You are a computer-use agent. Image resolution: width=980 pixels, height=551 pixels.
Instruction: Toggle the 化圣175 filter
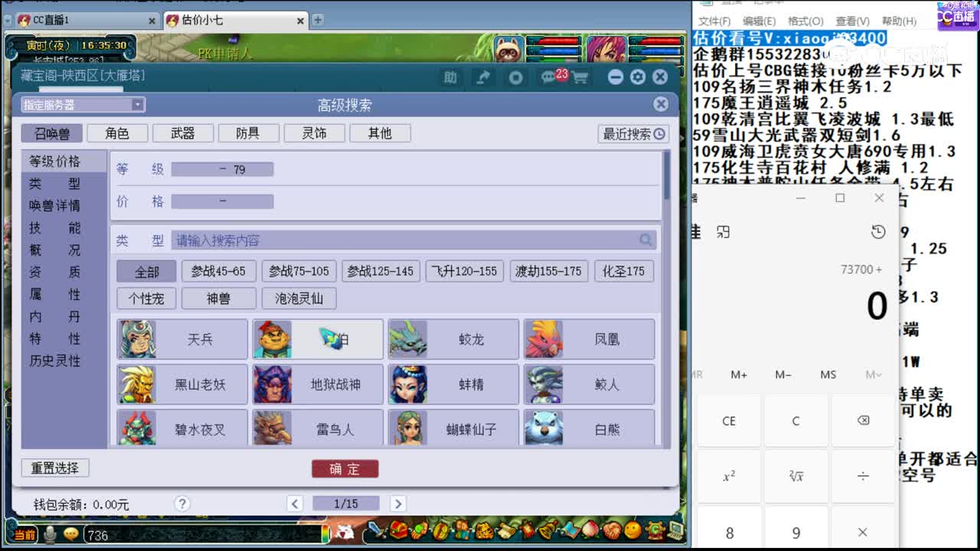pyautogui.click(x=624, y=272)
